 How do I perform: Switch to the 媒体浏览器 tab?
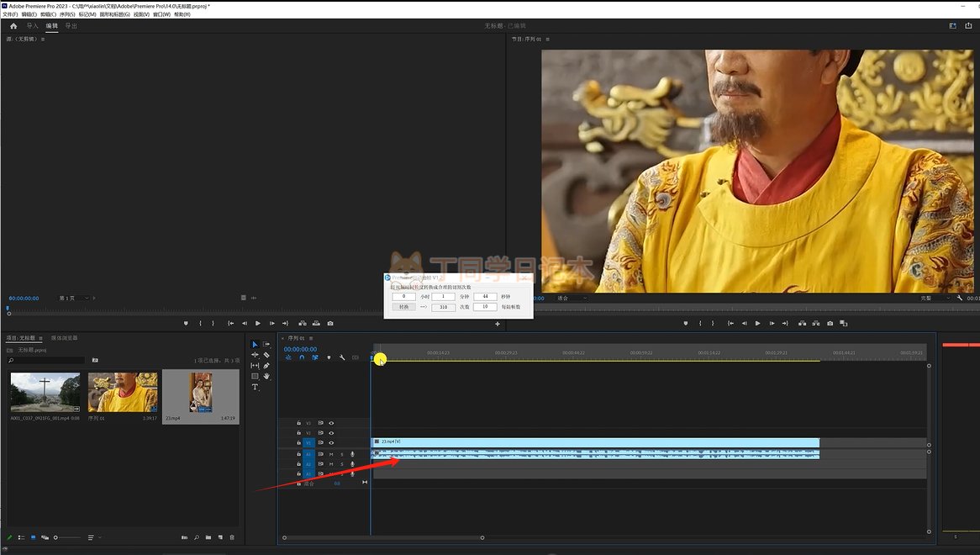coord(64,338)
